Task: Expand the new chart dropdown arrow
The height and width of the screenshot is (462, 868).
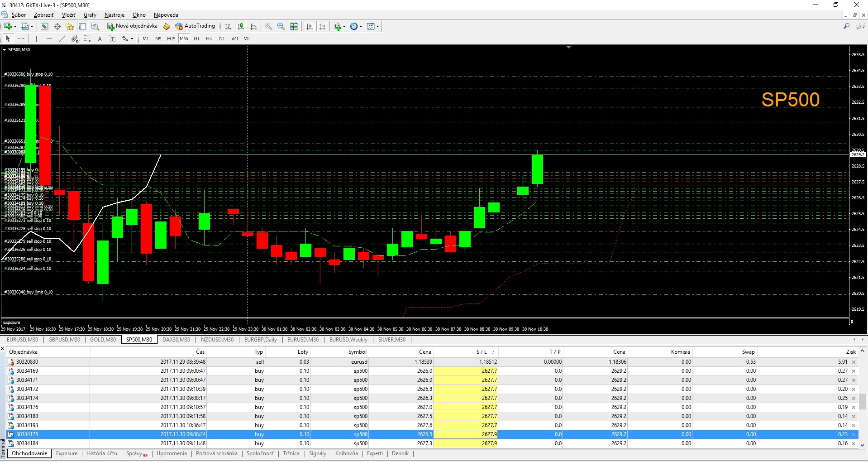Action: click(15, 26)
